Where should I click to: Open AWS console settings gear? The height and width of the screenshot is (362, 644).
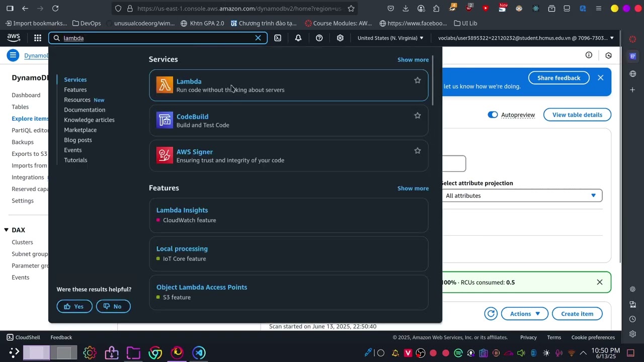point(340,38)
